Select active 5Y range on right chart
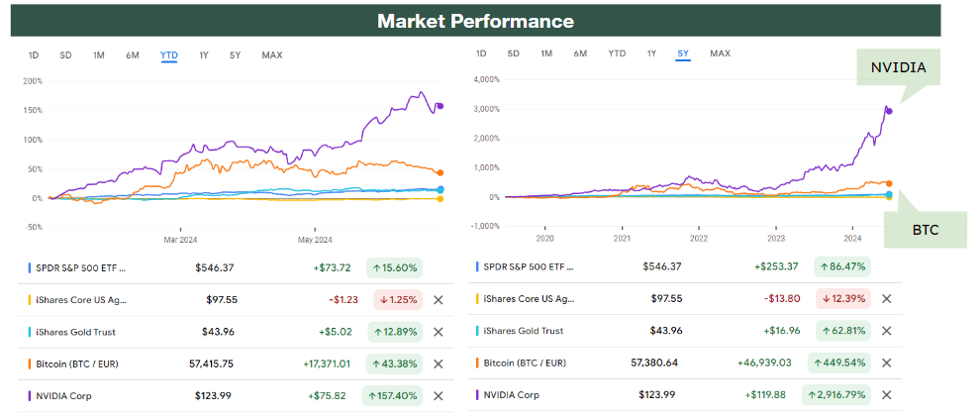This screenshot has width=980, height=416. 682,53
